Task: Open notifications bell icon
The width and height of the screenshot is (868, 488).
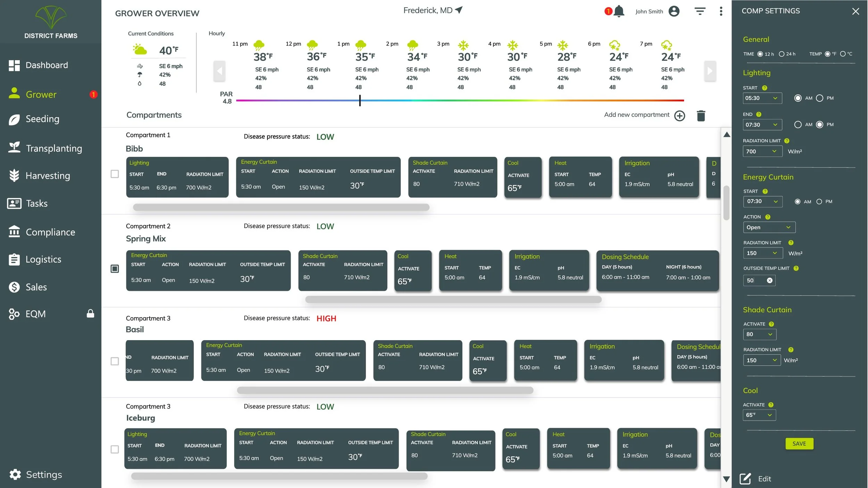Action: point(619,11)
